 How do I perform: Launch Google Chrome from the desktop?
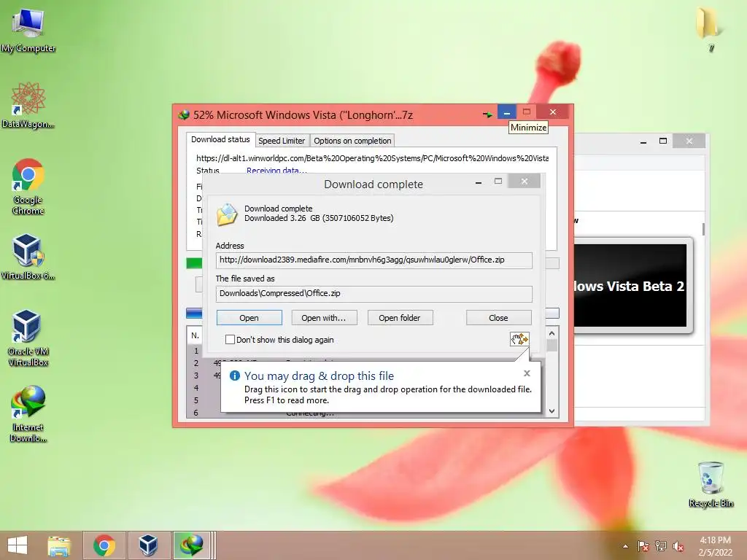click(28, 186)
